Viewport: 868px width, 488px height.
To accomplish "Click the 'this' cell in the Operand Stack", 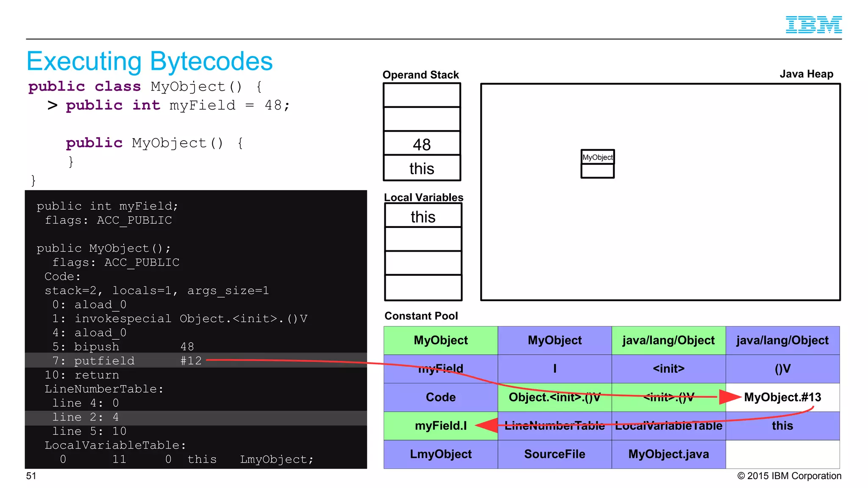I will click(422, 168).
